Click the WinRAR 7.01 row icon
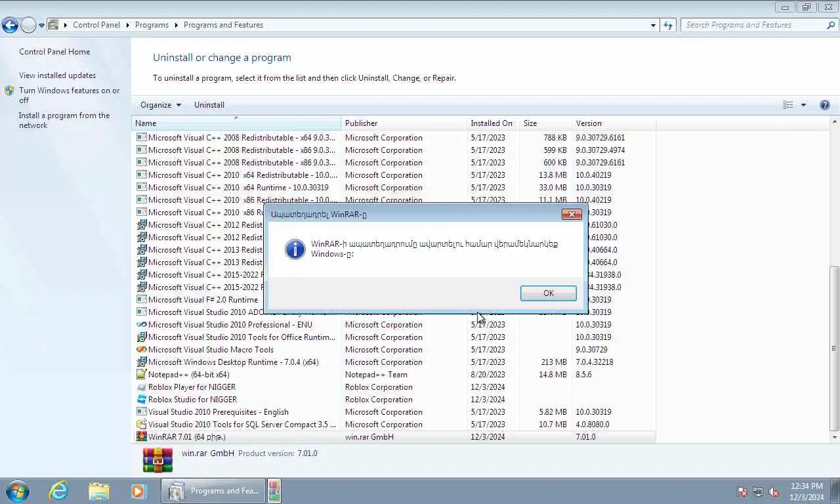 [x=141, y=437]
